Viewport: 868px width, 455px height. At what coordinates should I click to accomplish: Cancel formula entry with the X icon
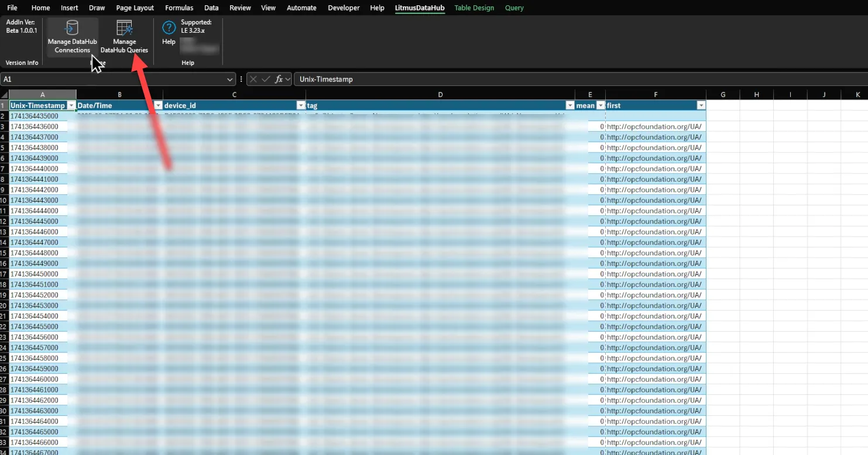click(253, 79)
